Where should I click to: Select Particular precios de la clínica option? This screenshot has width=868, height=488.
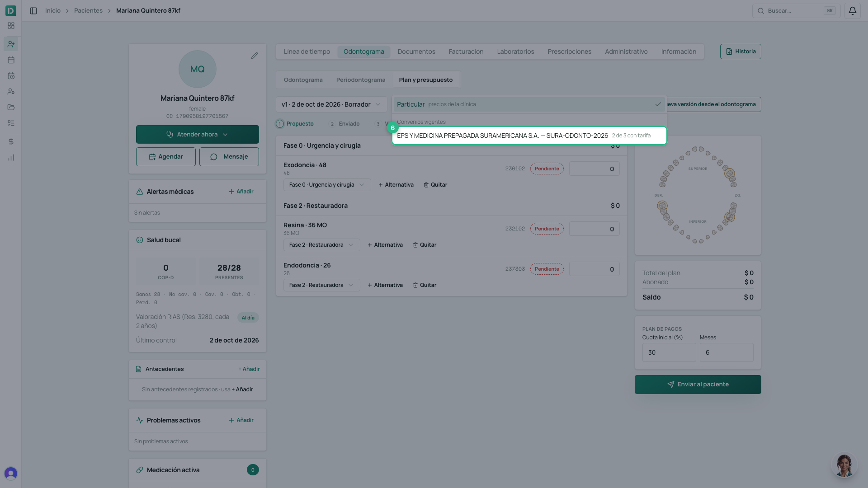click(529, 104)
